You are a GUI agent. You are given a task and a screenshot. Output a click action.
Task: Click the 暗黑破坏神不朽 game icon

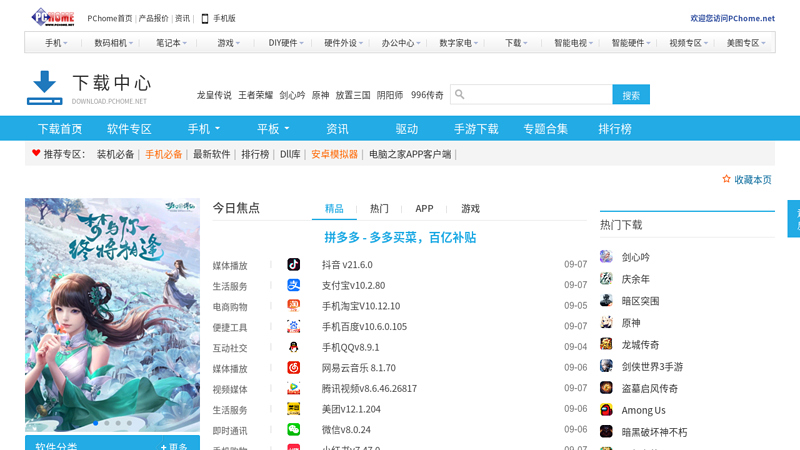[x=606, y=432]
